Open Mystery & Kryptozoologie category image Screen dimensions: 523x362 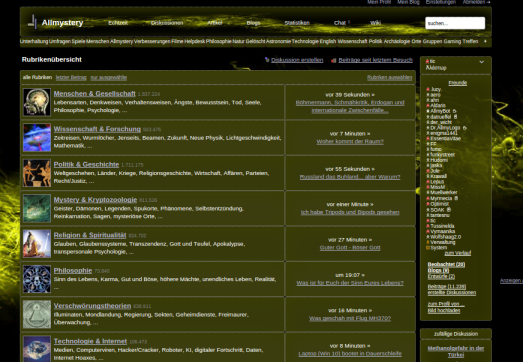click(x=37, y=208)
